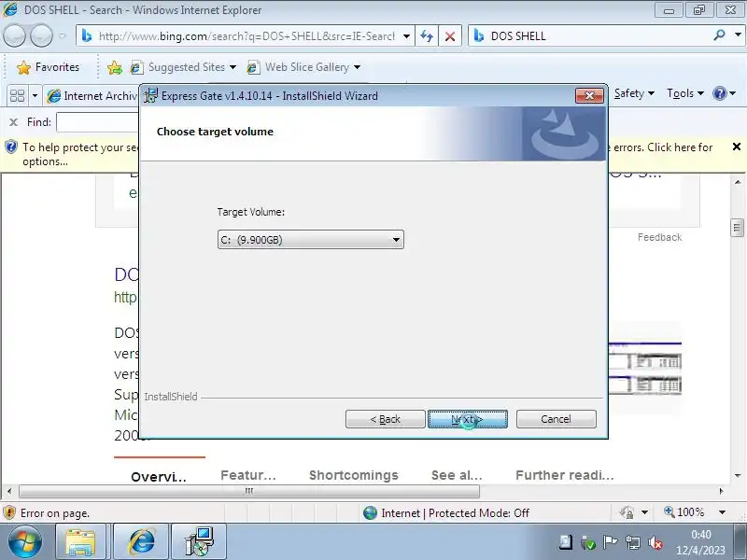This screenshot has height=560, width=747.
Task: Close the InstallShield Wizard dialog
Action: (589, 95)
